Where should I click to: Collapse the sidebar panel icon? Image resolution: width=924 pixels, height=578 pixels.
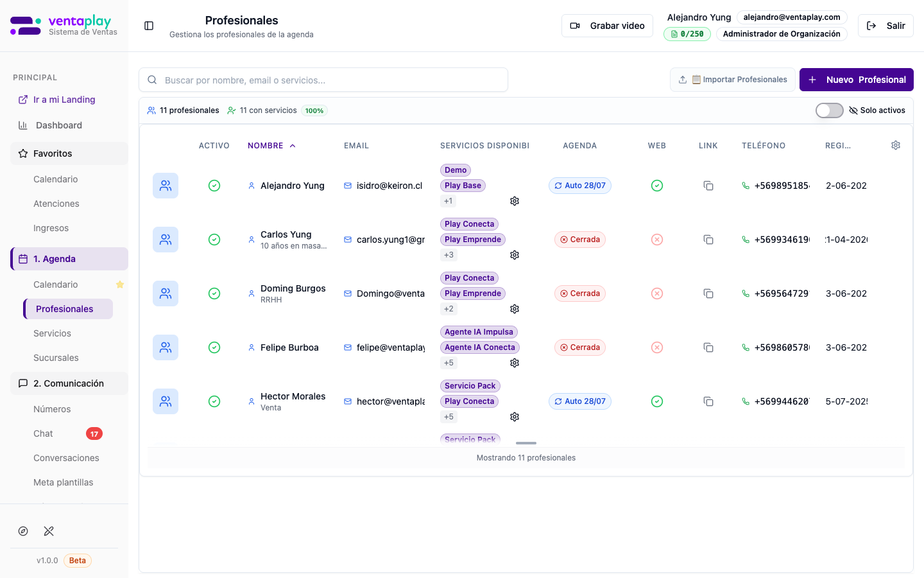(149, 26)
